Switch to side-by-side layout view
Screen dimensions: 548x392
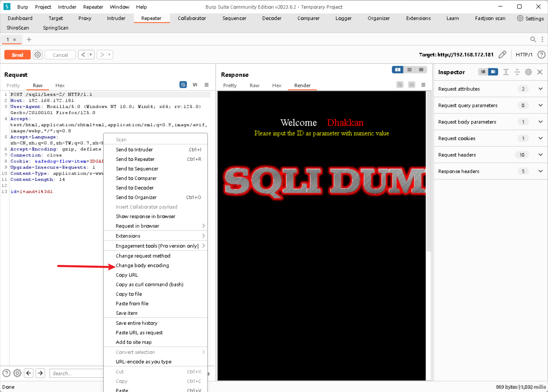click(398, 70)
